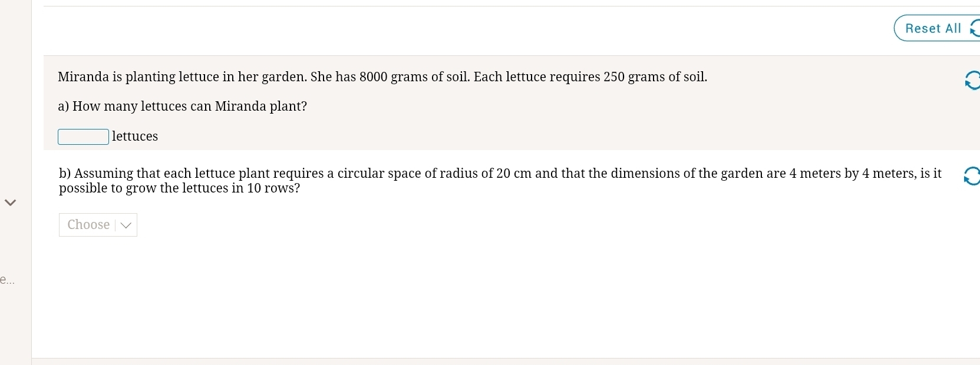
Task: Open the Choose dropdown for part b
Action: (x=98, y=225)
